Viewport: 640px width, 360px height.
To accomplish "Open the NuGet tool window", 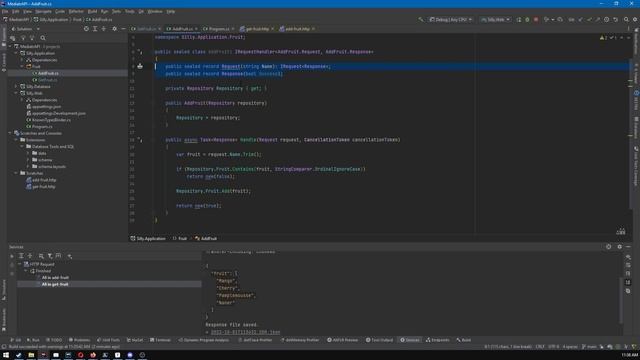I will (x=135, y=340).
